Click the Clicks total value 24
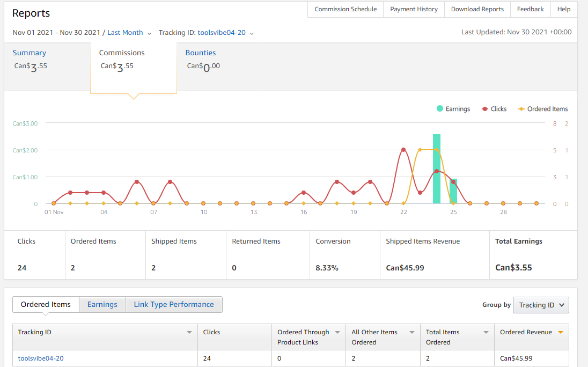The height and width of the screenshot is (367, 588). (x=22, y=268)
